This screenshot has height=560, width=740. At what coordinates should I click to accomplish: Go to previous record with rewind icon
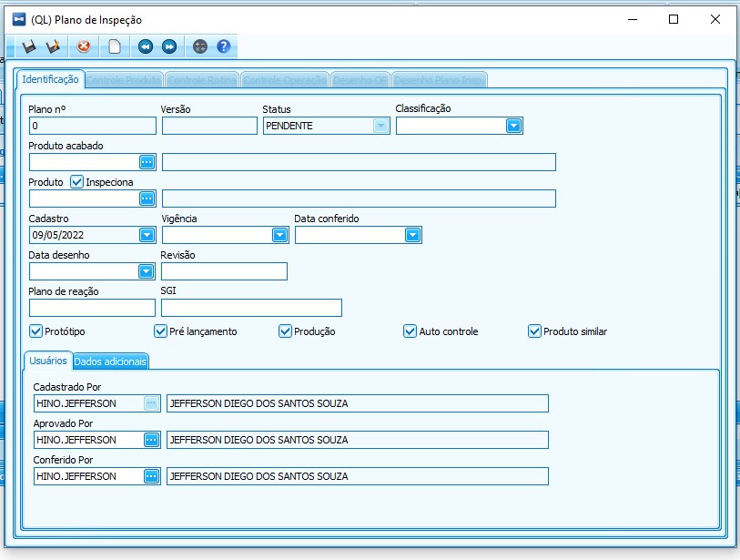146,46
